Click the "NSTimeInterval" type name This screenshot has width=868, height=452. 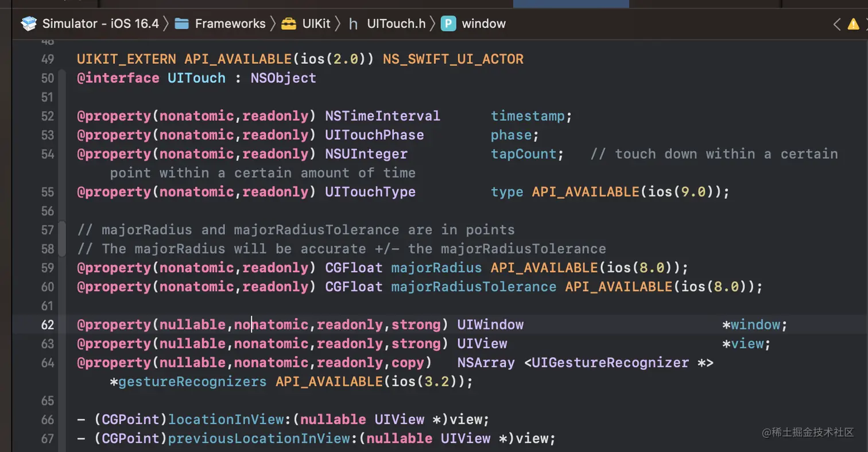coord(383,116)
